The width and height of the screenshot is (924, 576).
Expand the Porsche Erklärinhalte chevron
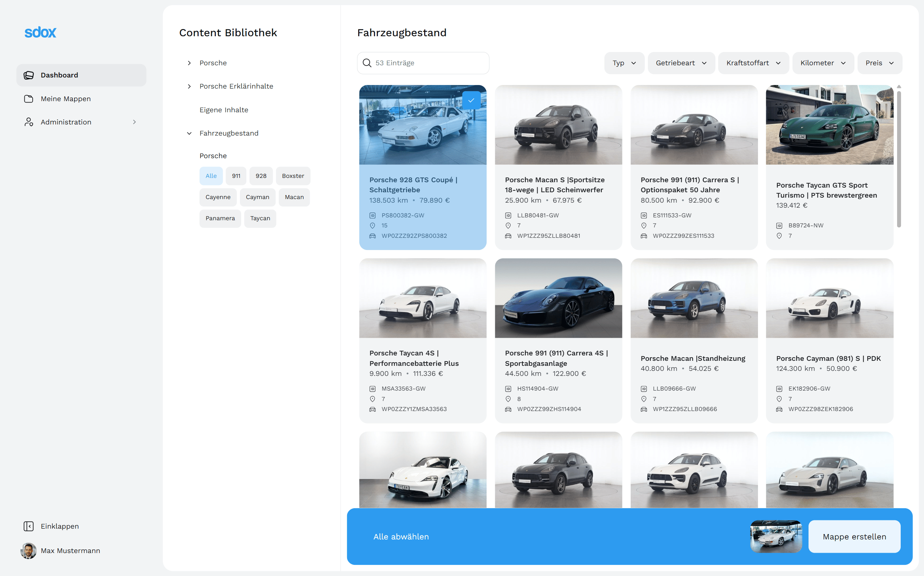[x=189, y=86]
